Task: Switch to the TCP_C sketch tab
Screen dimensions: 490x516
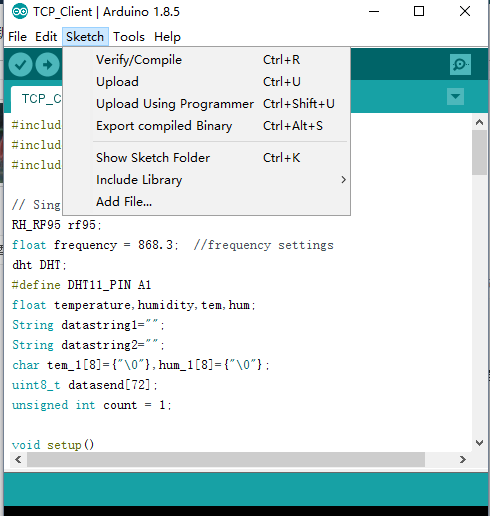Action: pyautogui.click(x=37, y=99)
